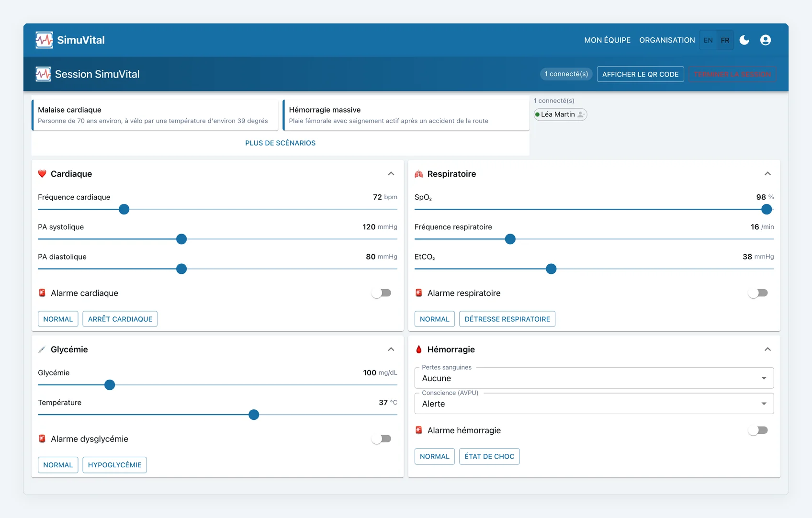Select the FR language option

click(x=725, y=40)
